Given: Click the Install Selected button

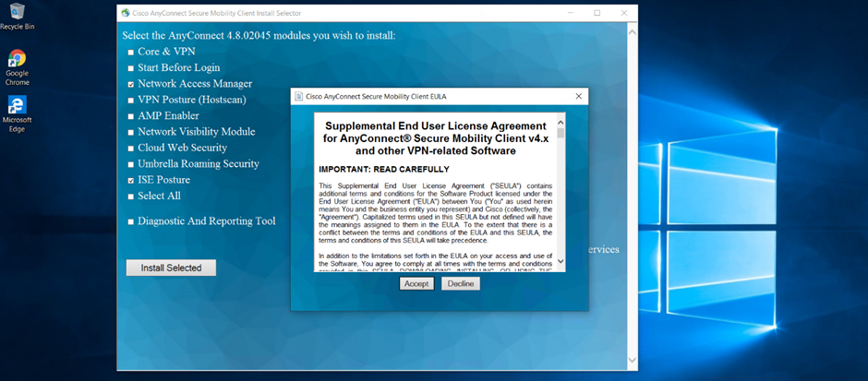Looking at the screenshot, I should point(171,268).
